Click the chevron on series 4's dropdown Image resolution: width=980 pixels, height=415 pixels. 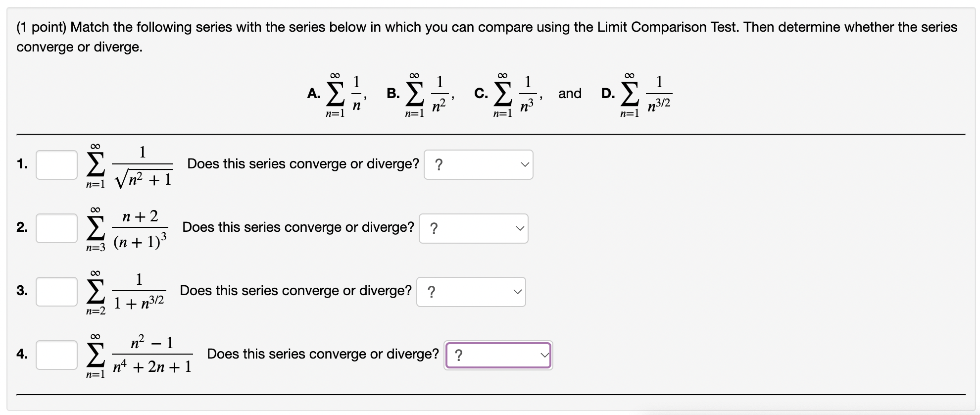(544, 355)
